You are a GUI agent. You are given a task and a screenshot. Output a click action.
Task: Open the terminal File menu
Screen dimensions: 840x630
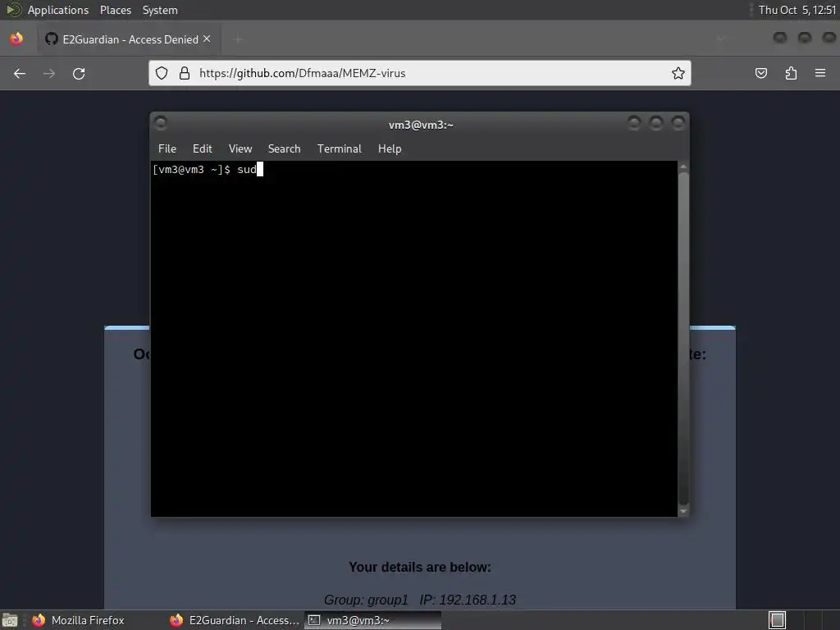pyautogui.click(x=167, y=149)
